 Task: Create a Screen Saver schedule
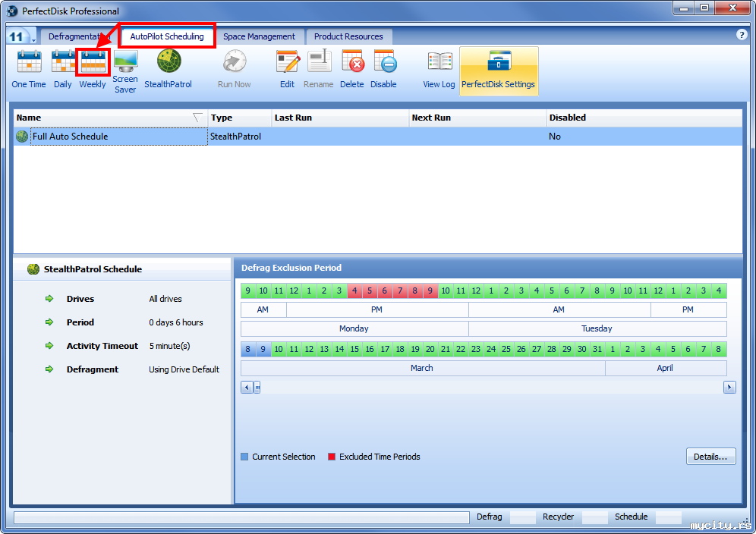(x=125, y=71)
